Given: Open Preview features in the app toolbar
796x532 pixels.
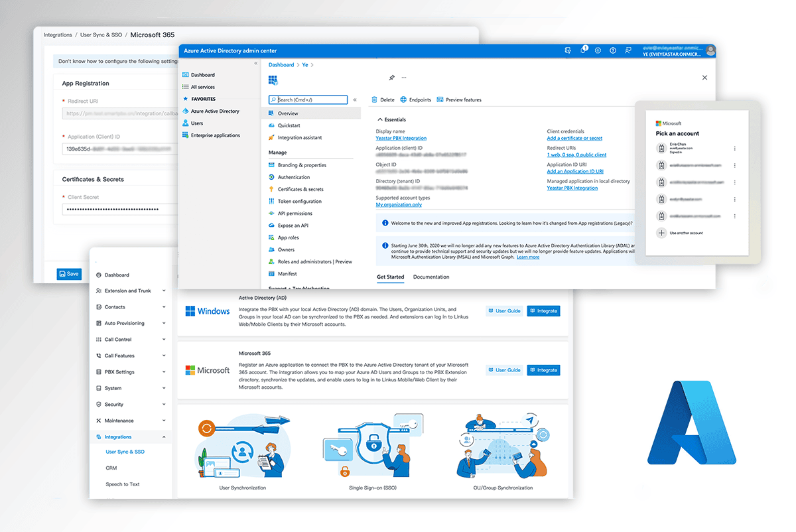Looking at the screenshot, I should (x=459, y=100).
